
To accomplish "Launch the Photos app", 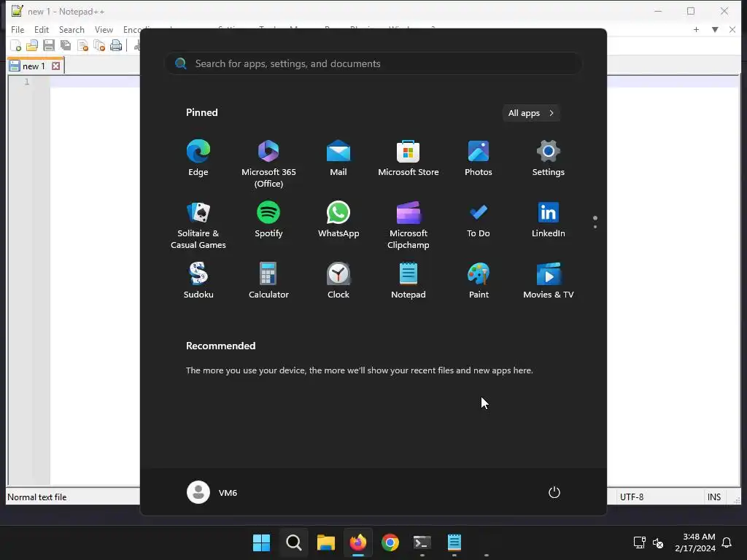I will pos(479,158).
